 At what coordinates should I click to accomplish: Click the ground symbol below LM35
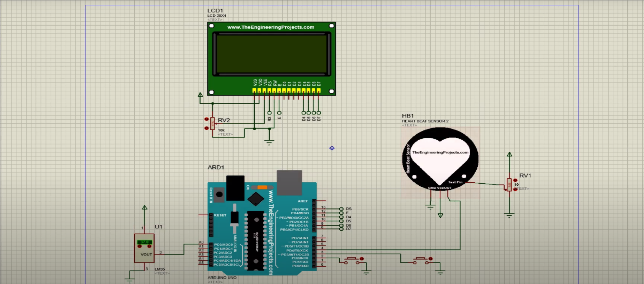click(129, 281)
